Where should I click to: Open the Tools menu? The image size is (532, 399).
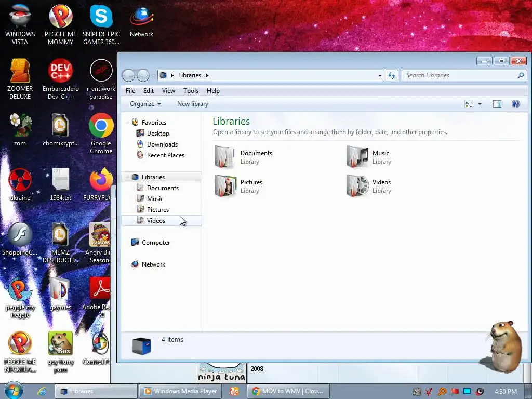(191, 91)
